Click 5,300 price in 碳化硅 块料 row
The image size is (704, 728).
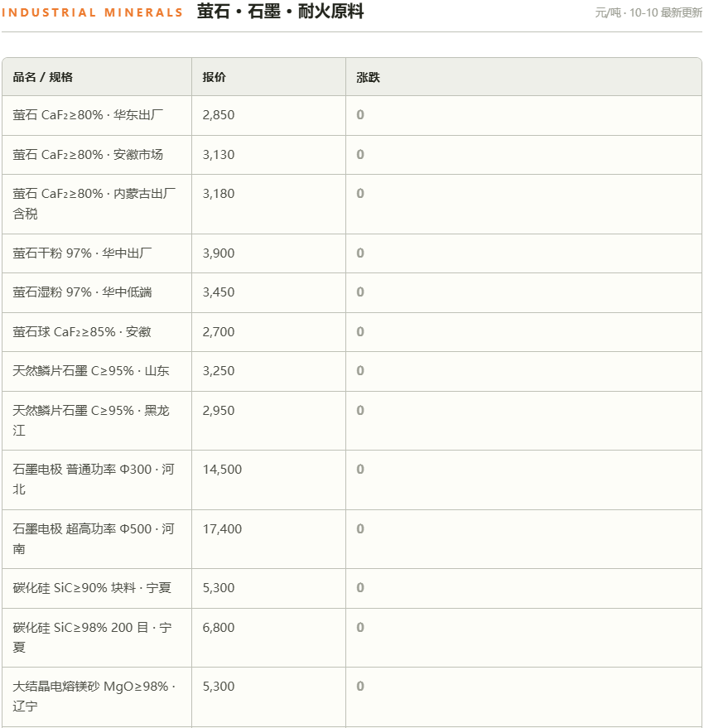[x=219, y=588]
